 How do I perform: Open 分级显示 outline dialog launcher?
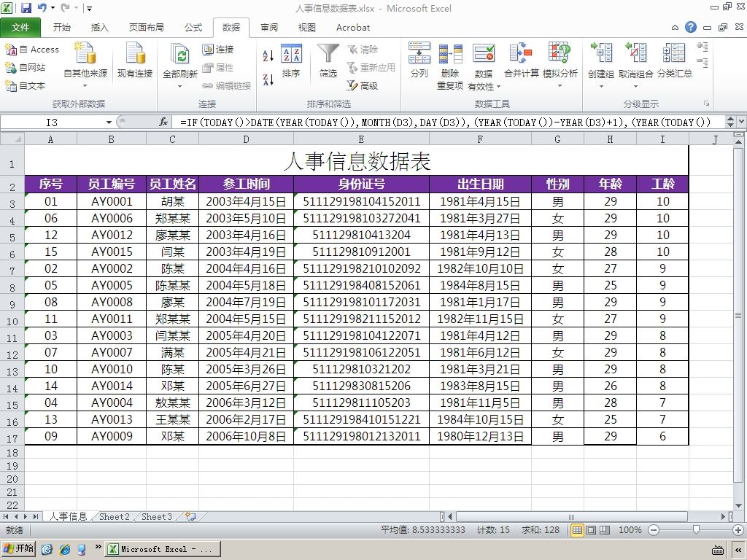[706, 104]
